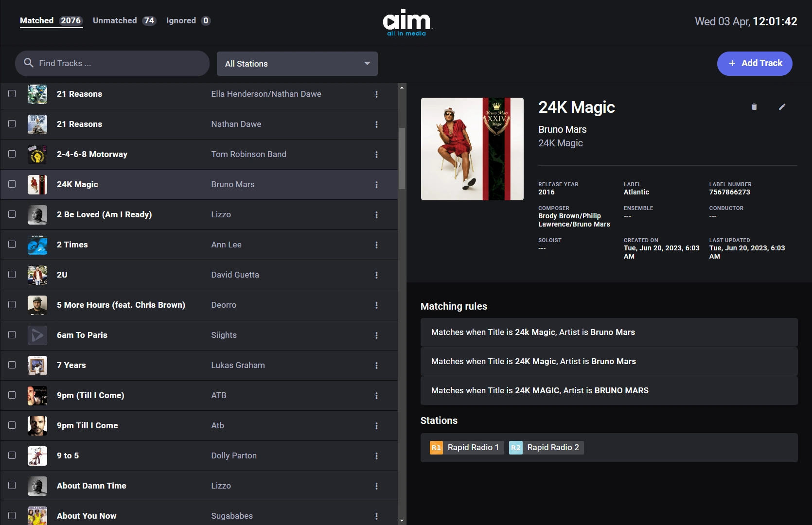Open options menu for 9pm (Till I Come) by ATB
Screen dimensions: 812x525
[x=376, y=396]
